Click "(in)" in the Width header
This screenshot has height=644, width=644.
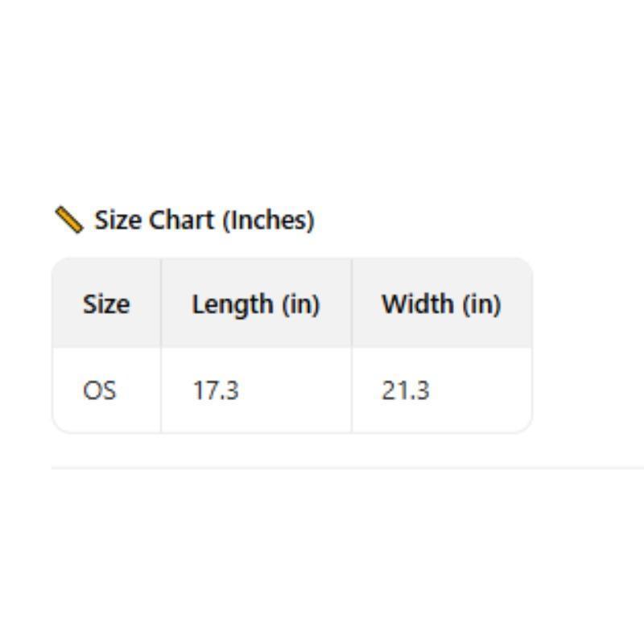coord(481,304)
